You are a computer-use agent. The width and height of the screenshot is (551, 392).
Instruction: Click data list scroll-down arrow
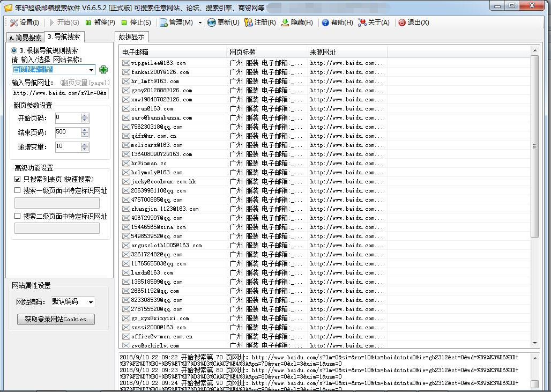click(534, 343)
